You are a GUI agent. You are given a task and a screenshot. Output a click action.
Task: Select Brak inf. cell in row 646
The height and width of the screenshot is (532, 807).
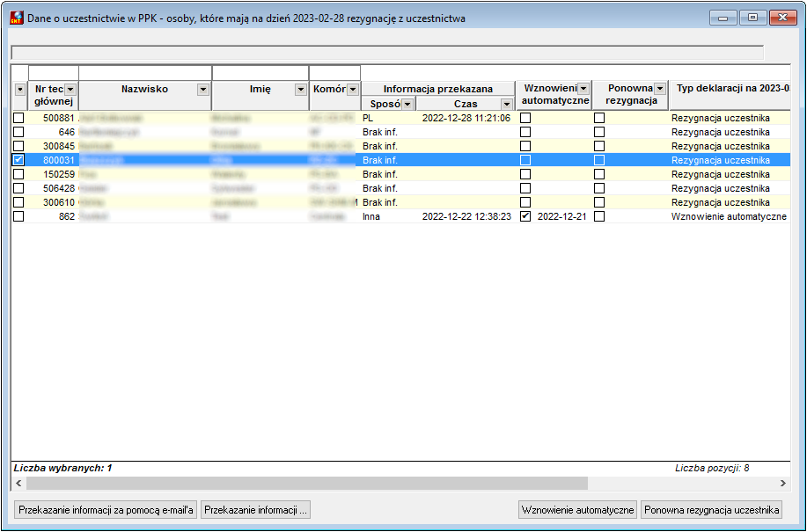coord(388,132)
